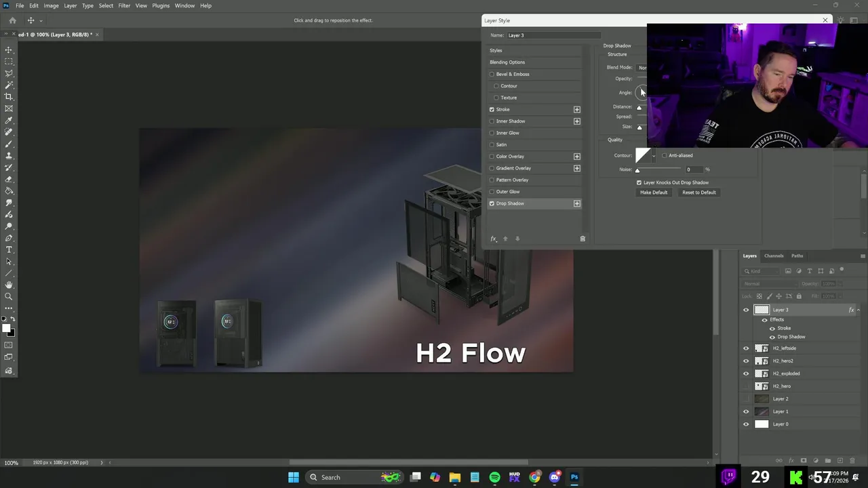Open the Layers panel menu
The image size is (868, 488).
(x=863, y=256)
